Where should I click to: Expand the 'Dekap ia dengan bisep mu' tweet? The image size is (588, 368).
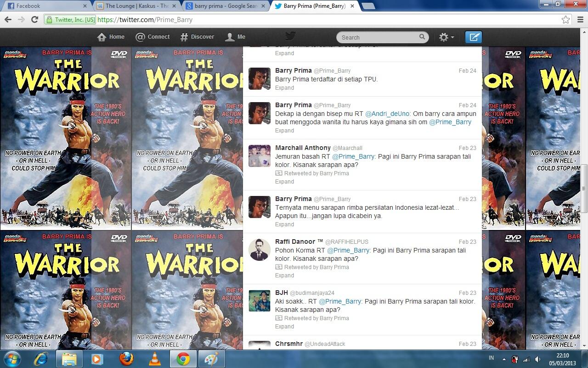pyautogui.click(x=284, y=131)
